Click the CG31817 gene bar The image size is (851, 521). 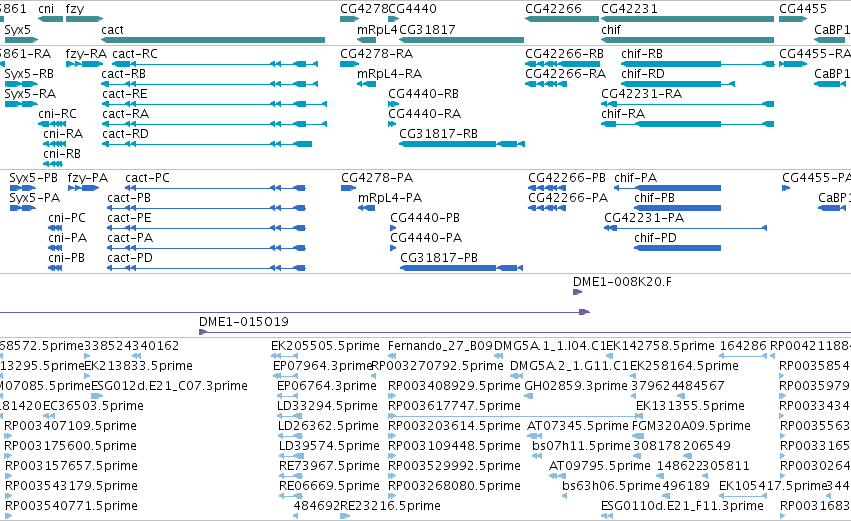click(x=461, y=40)
